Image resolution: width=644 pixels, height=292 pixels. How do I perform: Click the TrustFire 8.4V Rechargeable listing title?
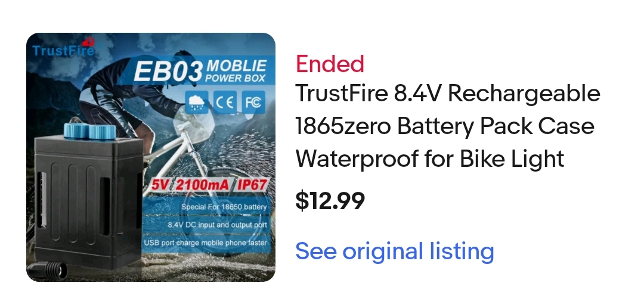[x=448, y=126]
